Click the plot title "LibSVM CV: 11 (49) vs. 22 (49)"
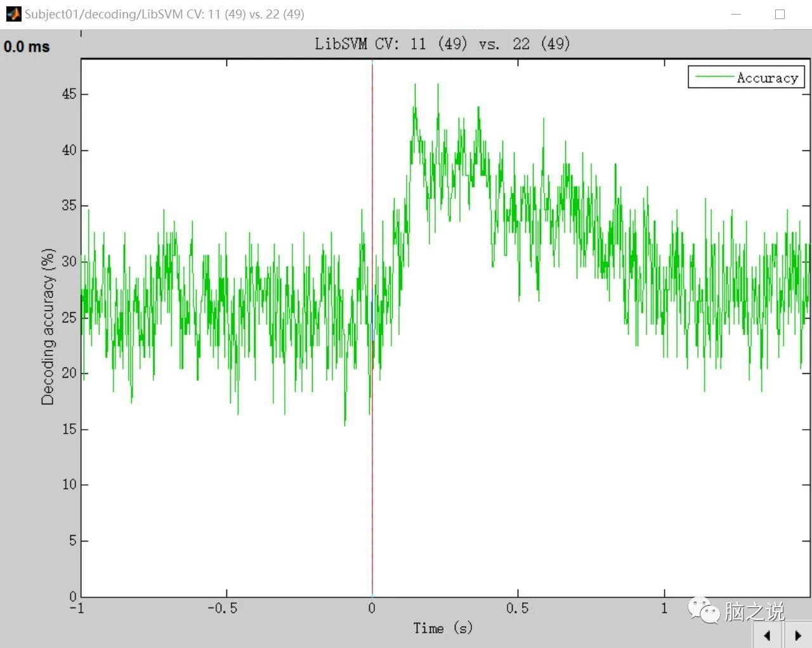This screenshot has width=812, height=648. pyautogui.click(x=443, y=44)
